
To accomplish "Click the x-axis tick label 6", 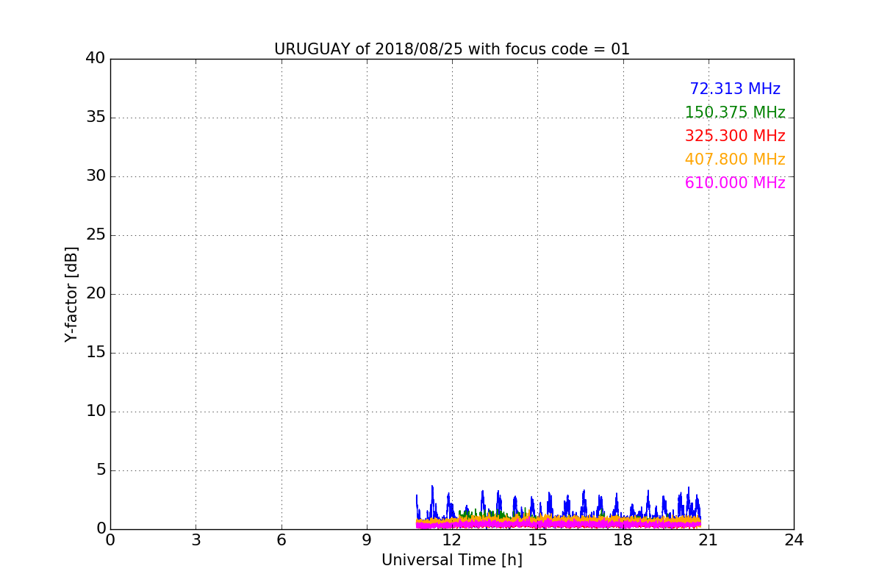I will coord(282,540).
